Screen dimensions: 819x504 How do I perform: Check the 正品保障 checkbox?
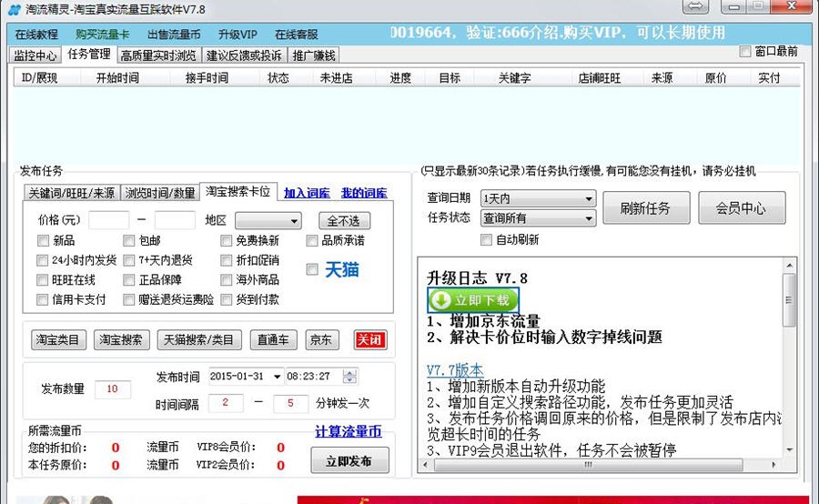[x=129, y=280]
